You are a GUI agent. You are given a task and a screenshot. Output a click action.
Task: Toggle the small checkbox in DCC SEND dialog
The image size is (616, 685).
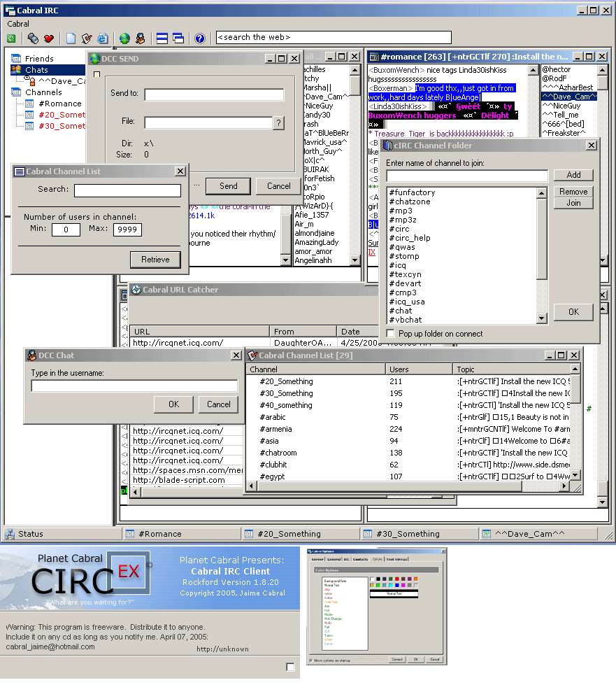click(97, 74)
